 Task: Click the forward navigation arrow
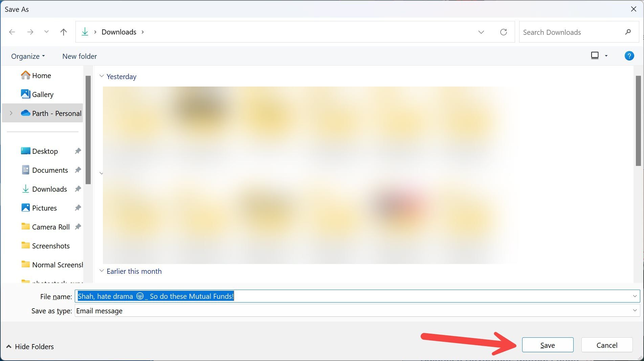tap(30, 32)
